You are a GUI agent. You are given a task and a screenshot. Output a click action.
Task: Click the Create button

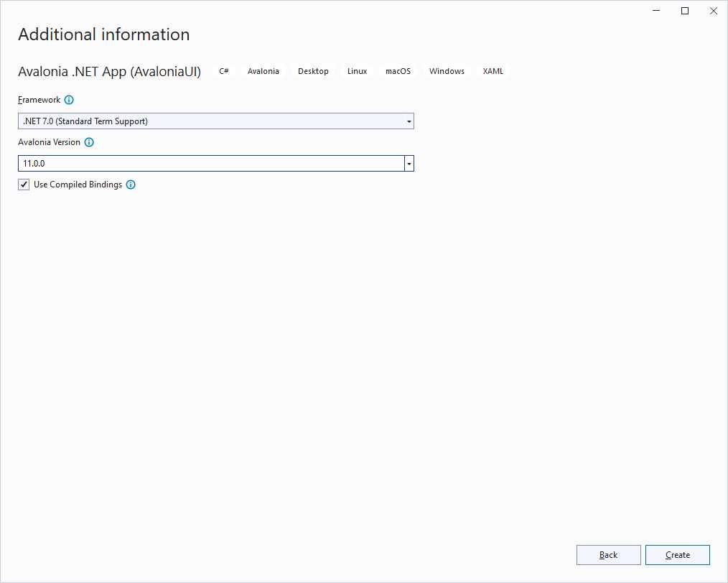677,554
